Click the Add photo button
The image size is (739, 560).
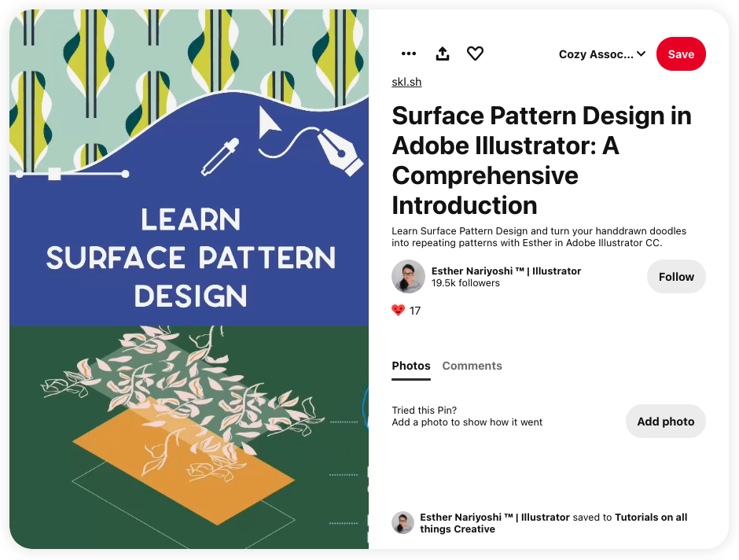coord(665,422)
